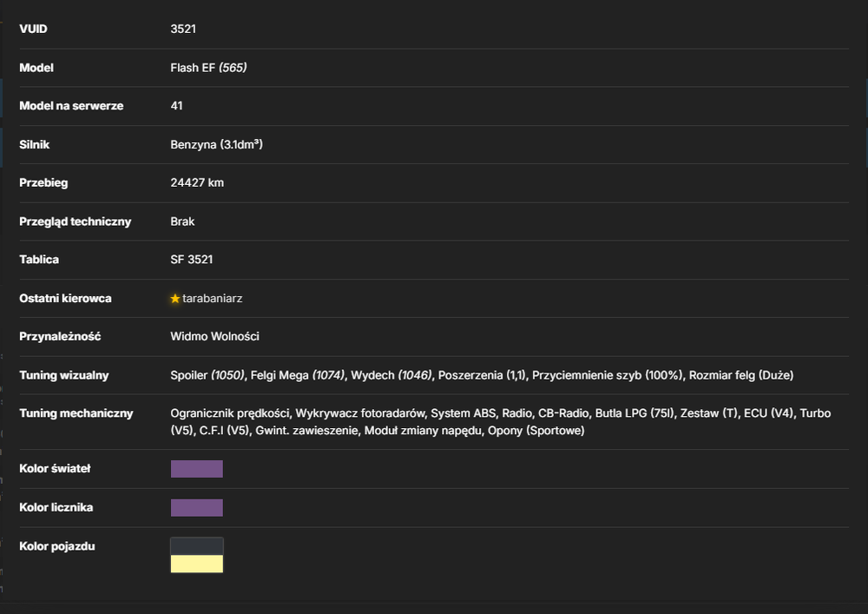Open the tarabaniarz driver profile link
The width and height of the screenshot is (868, 614).
pyautogui.click(x=212, y=299)
